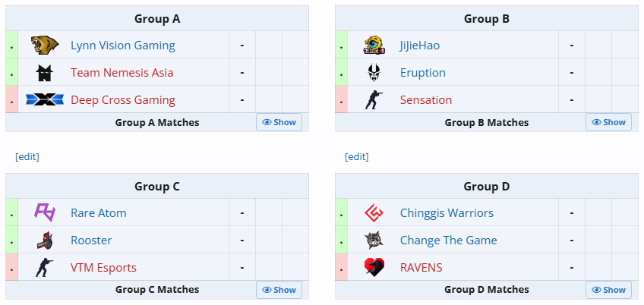Click the Deep Cross Gaming logo
This screenshot has width=644, height=305.
44,100
